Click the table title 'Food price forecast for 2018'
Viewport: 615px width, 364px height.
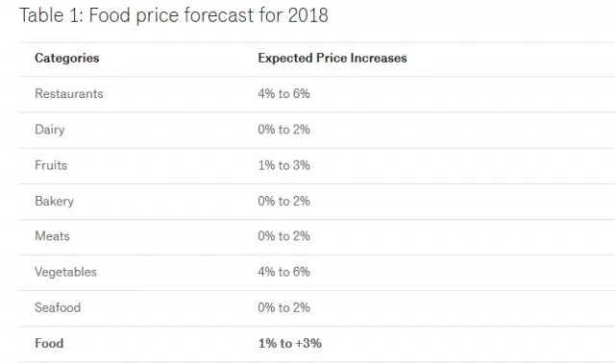tap(209, 15)
